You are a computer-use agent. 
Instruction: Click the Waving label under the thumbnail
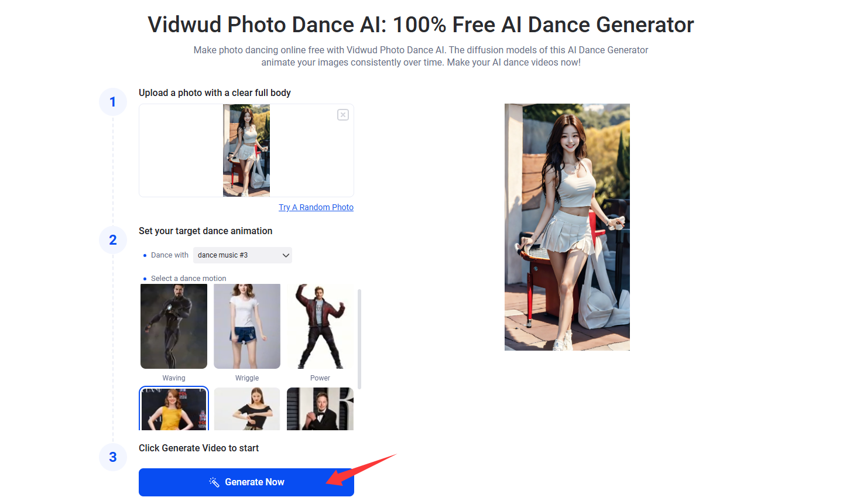coord(174,378)
